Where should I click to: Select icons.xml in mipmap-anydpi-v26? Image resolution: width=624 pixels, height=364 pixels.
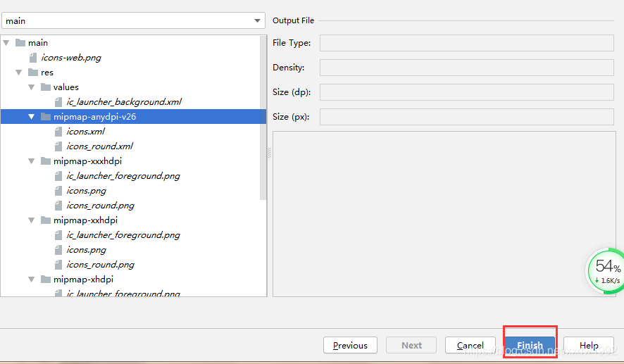85,132
